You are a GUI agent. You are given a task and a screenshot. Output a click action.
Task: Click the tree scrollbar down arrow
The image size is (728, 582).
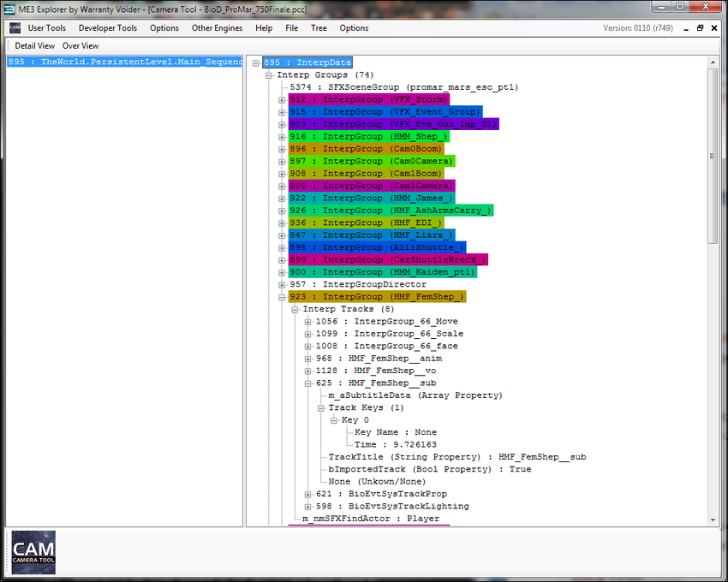pos(713,520)
